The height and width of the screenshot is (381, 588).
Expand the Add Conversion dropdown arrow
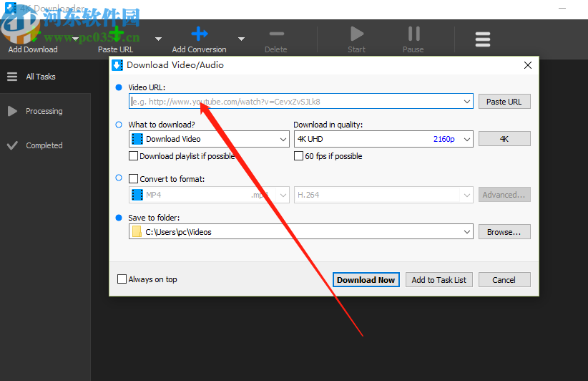click(242, 39)
